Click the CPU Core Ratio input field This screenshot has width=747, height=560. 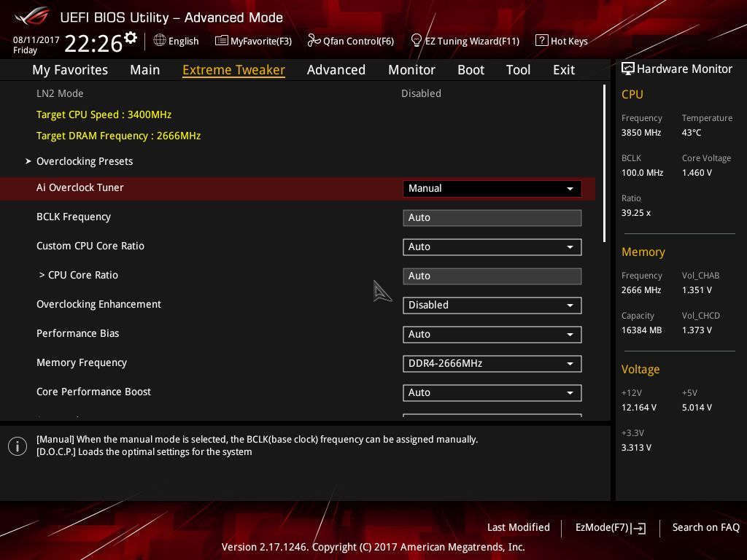492,276
